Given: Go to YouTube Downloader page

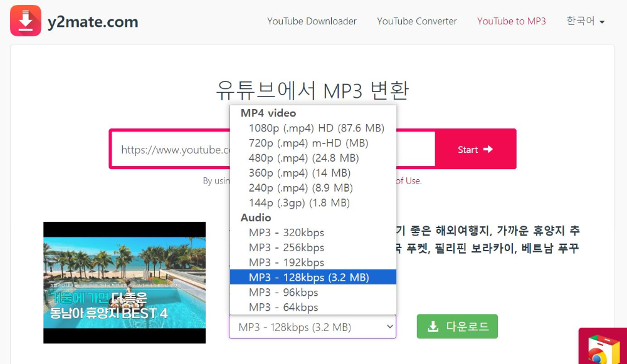Looking at the screenshot, I should [x=312, y=21].
